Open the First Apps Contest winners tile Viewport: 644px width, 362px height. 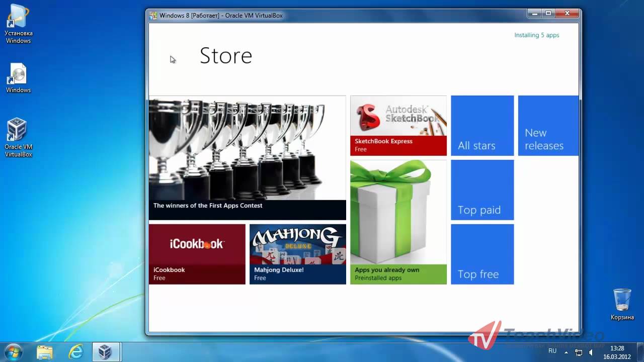[x=248, y=158]
